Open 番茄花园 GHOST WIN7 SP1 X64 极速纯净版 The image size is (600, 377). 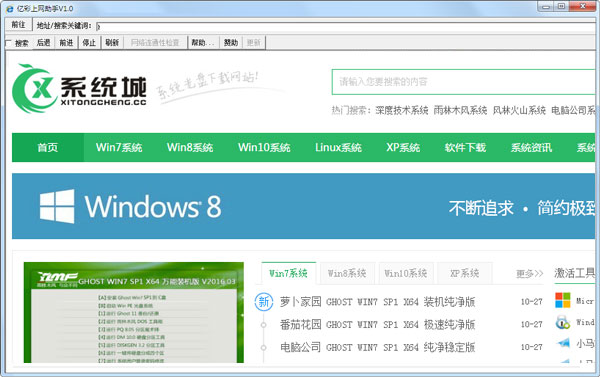point(377,325)
